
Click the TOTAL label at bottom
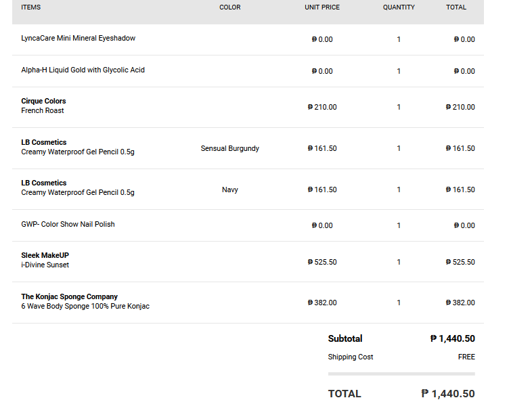(345, 394)
